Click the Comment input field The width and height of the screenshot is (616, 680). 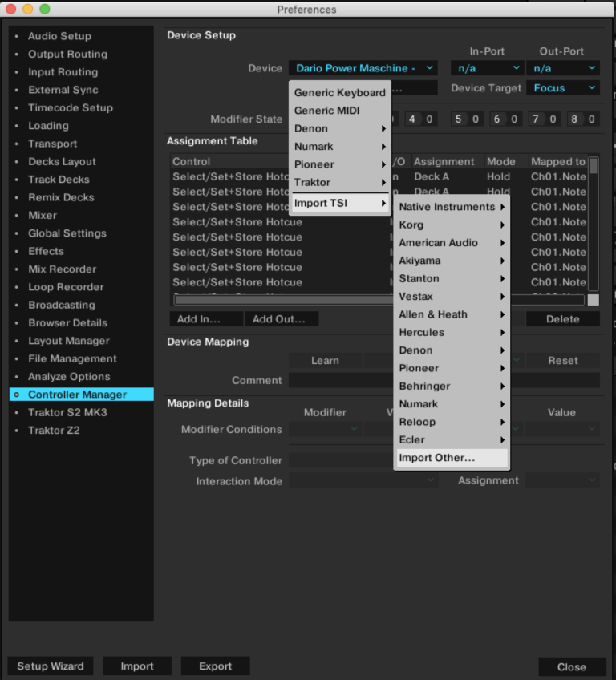coord(444,380)
